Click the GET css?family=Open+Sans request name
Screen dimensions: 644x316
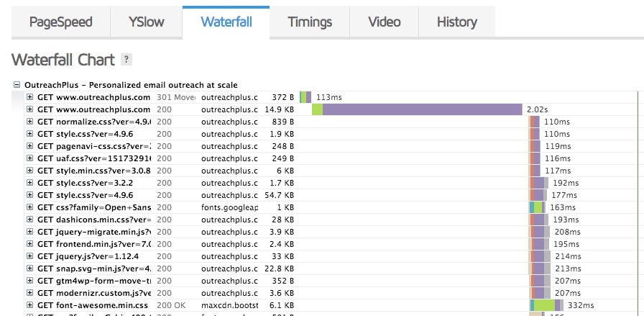94,207
